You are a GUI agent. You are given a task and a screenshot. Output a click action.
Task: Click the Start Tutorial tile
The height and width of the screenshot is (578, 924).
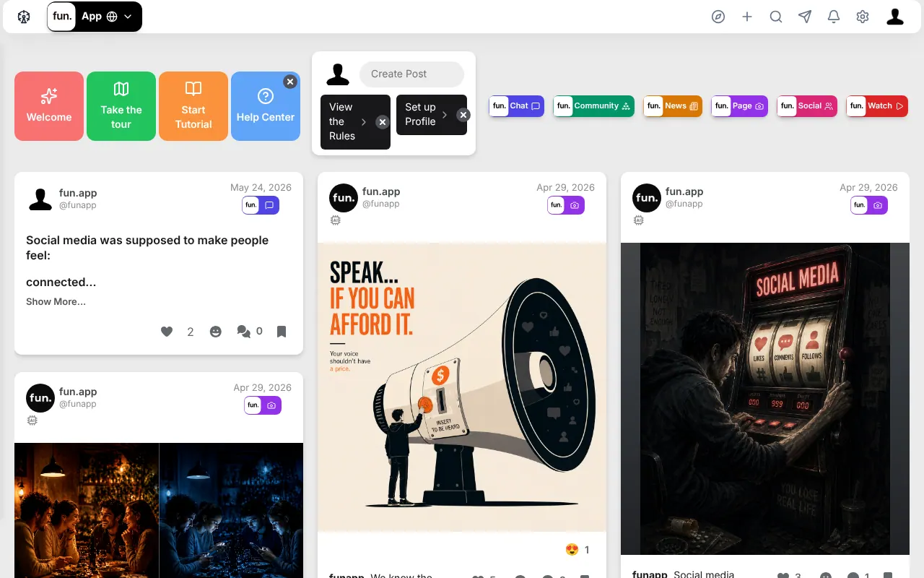[193, 106]
